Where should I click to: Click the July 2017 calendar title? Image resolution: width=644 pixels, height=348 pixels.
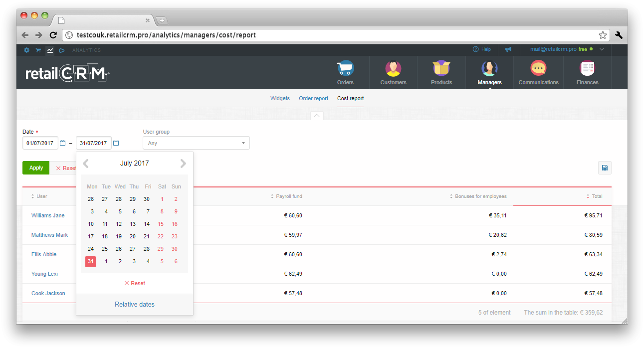[x=135, y=163]
